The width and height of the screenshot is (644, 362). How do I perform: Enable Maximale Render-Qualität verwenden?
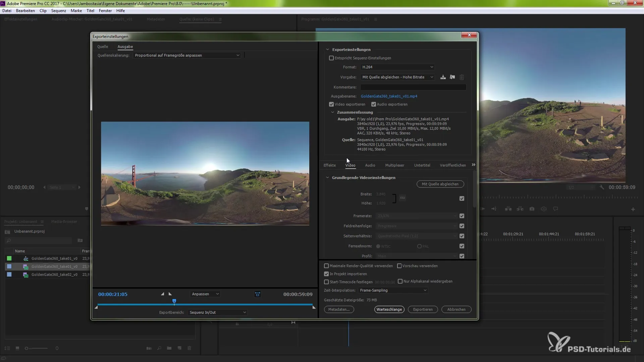326,266
